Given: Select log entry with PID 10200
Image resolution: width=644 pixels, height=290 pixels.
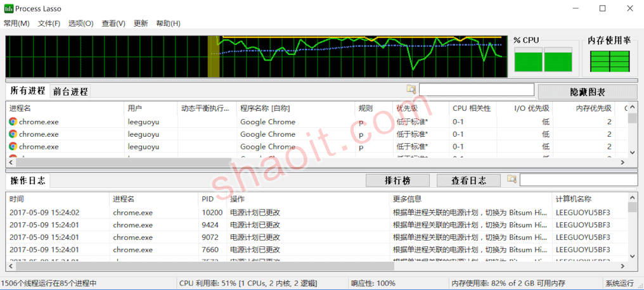Looking at the screenshot, I should click(317, 213).
